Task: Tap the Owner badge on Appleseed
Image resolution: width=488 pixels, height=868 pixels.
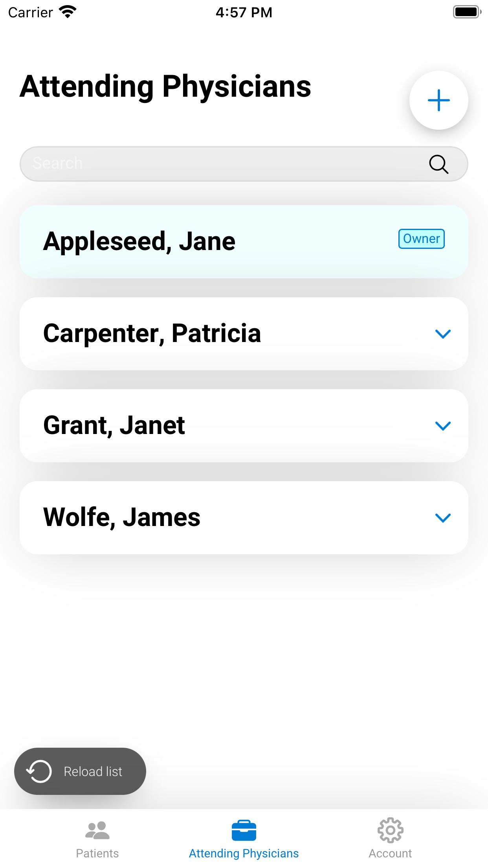Action: [x=421, y=239]
